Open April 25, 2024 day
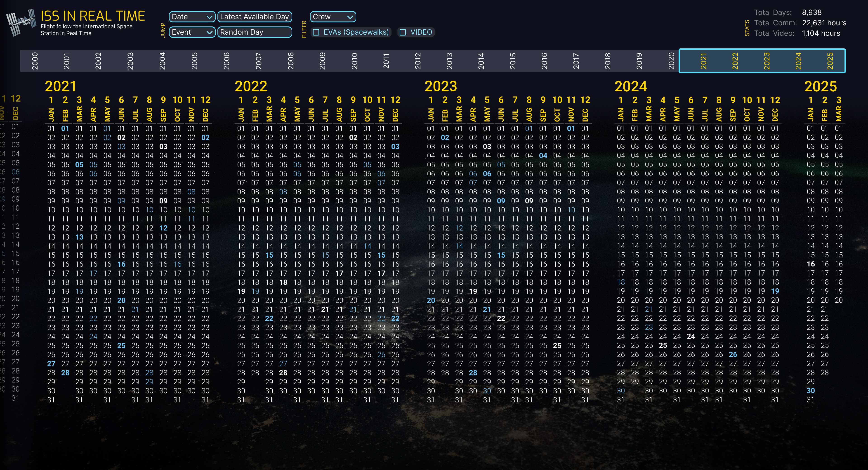This screenshot has width=868, height=470. [x=663, y=346]
